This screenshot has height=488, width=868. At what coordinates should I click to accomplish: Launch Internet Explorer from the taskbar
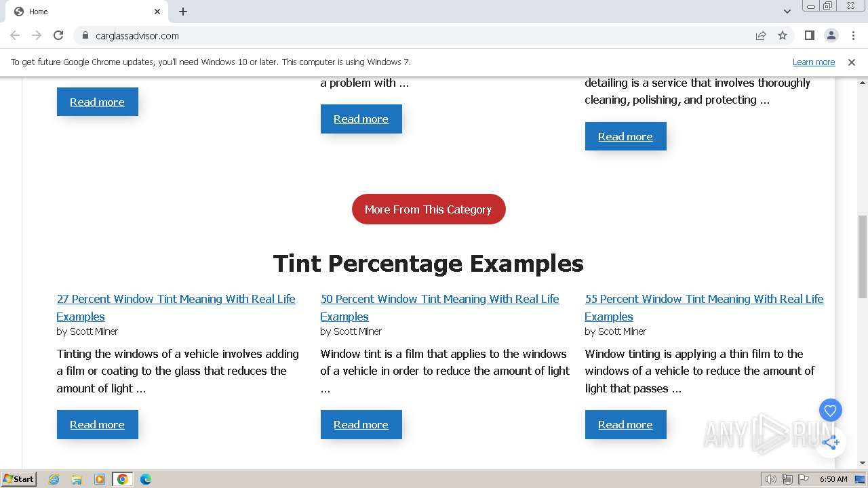(x=54, y=479)
